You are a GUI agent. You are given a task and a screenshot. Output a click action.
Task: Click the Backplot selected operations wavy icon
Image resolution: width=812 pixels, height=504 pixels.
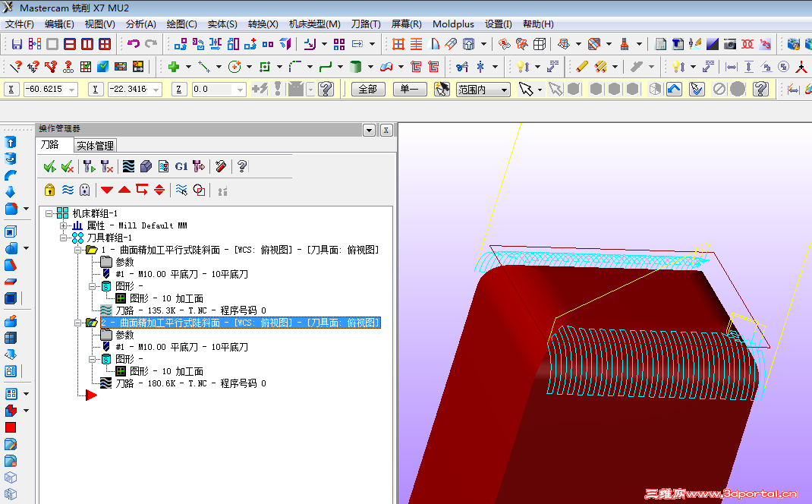128,166
